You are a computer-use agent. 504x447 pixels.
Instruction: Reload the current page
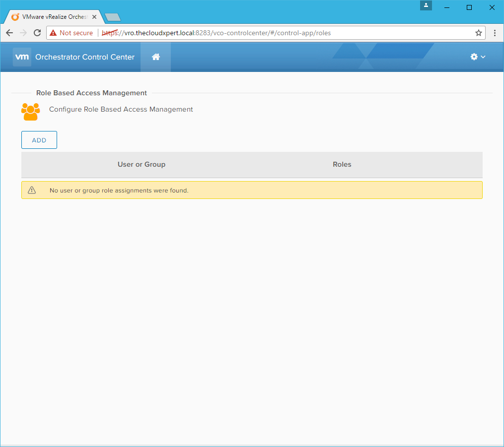[37, 33]
